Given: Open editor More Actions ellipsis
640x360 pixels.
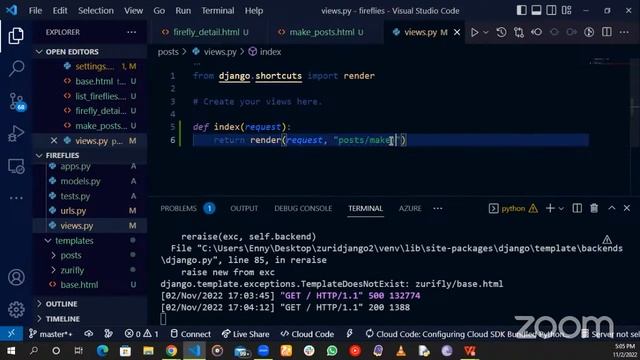Looking at the screenshot, I should [x=624, y=32].
